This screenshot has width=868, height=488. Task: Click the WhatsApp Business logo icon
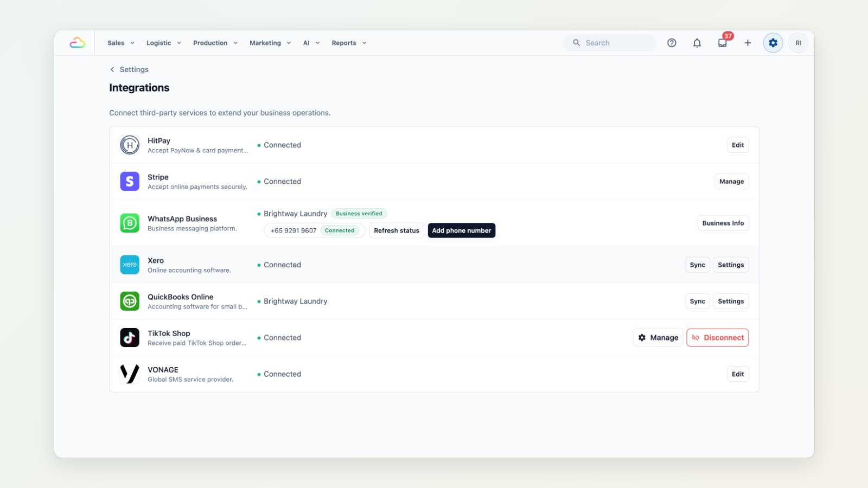(130, 223)
